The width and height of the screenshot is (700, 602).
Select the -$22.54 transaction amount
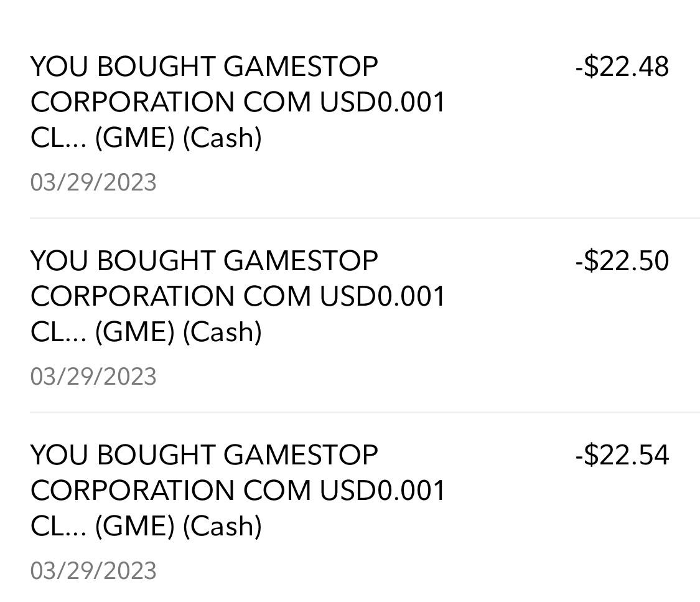(x=622, y=454)
